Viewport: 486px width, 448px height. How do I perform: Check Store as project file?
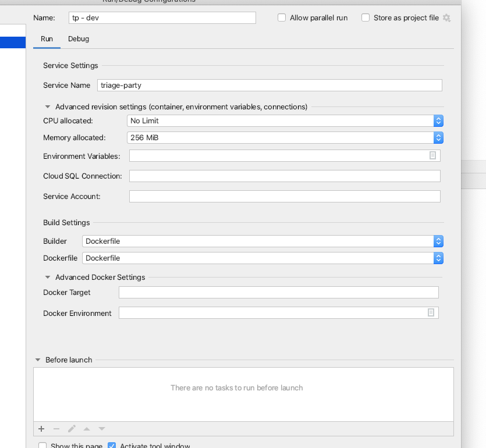tap(366, 17)
